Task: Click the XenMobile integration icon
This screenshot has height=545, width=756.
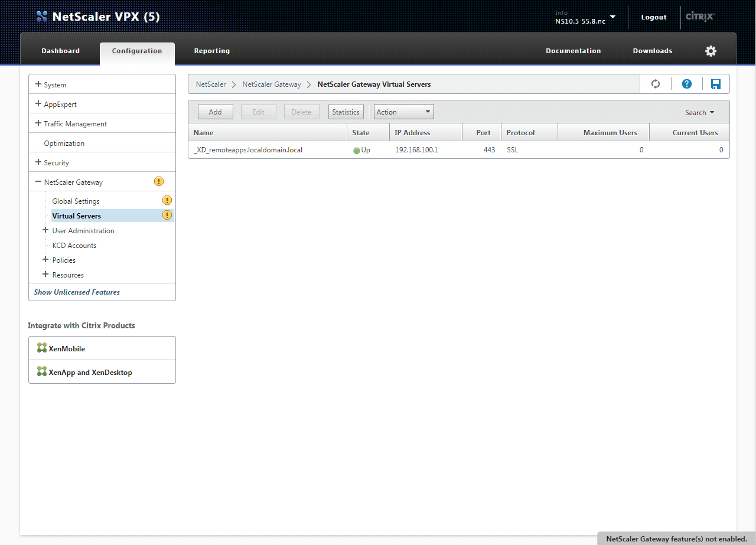Action: (41, 348)
